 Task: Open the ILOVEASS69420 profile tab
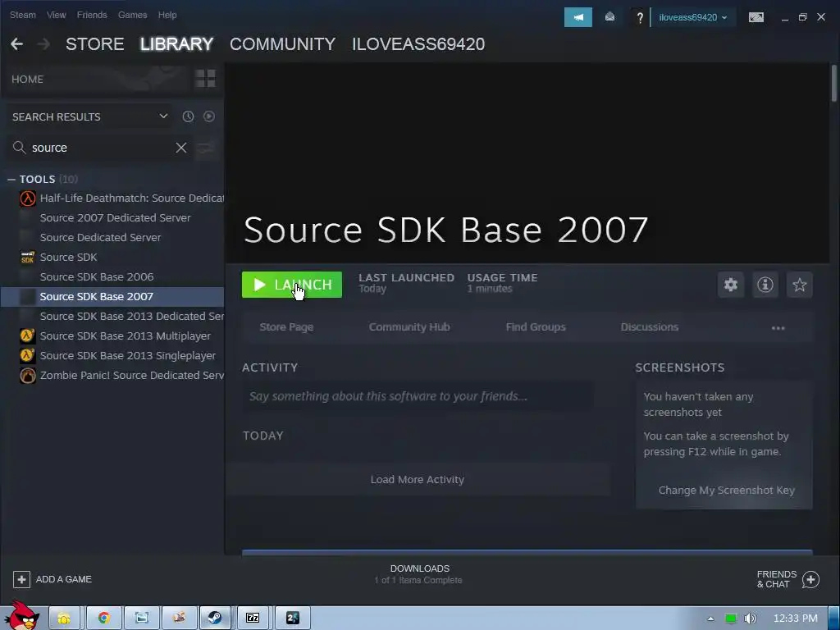click(x=418, y=44)
